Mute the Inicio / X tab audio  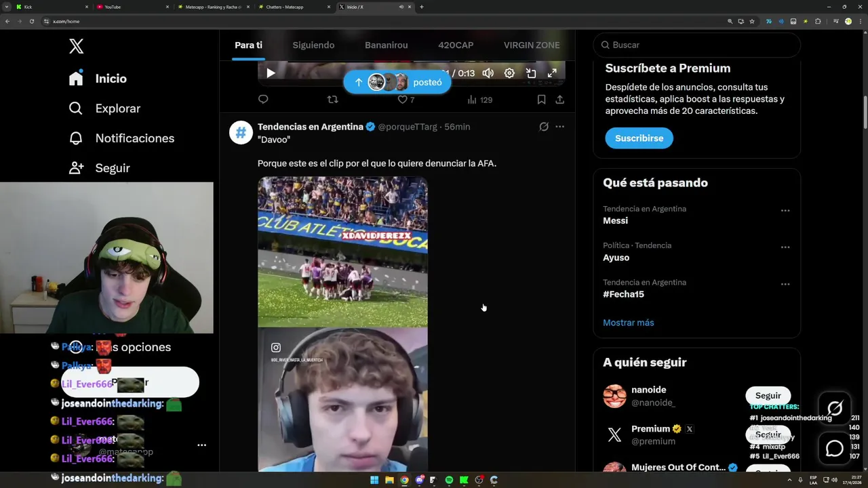click(401, 7)
